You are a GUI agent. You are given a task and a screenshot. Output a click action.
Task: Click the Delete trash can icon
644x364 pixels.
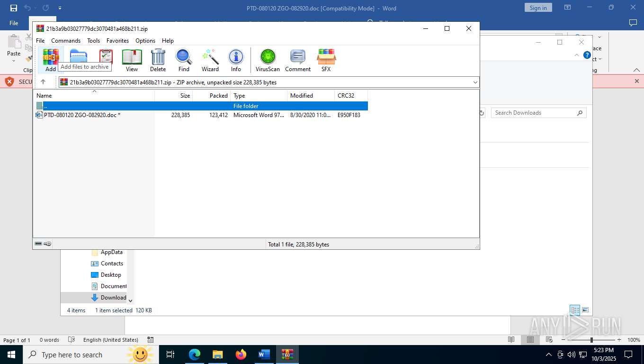158,60
